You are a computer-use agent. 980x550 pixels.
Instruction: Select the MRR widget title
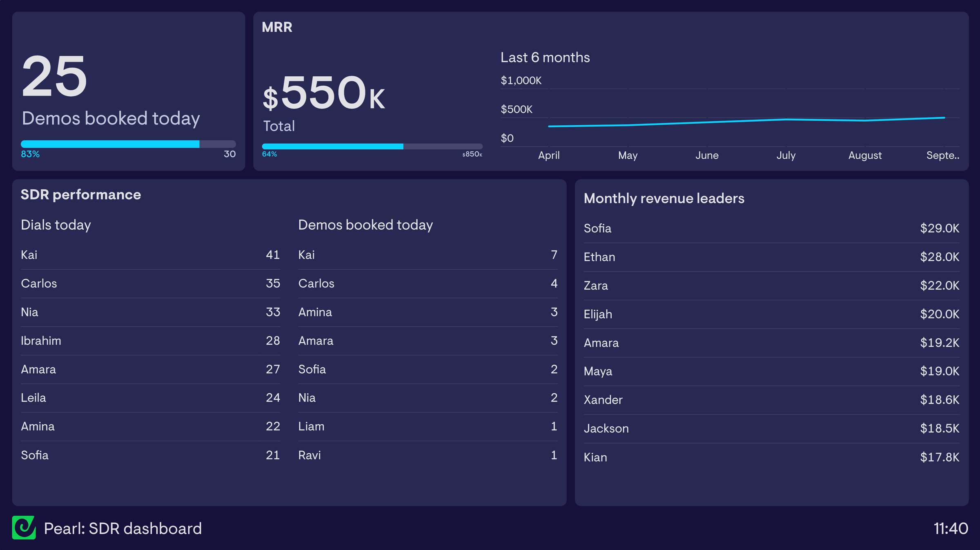277,27
